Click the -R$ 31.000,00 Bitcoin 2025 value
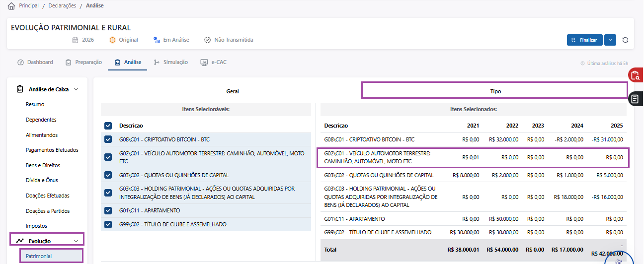 tap(607, 139)
